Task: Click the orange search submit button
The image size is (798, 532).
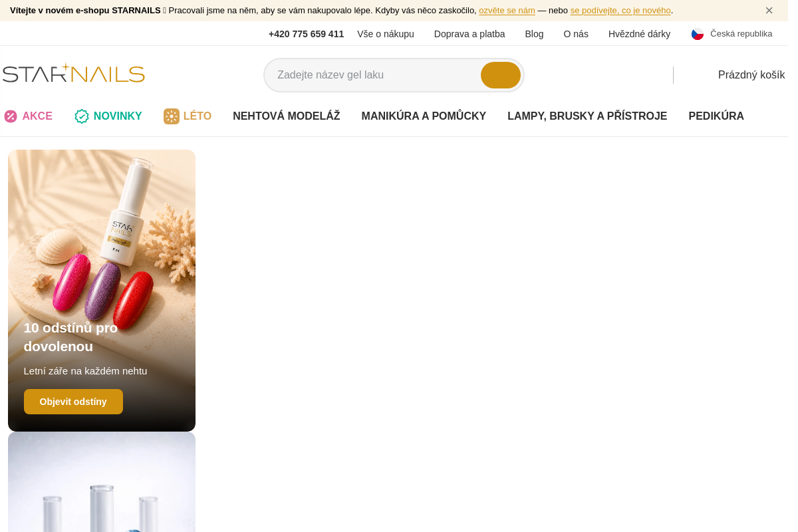Action: 501,75
